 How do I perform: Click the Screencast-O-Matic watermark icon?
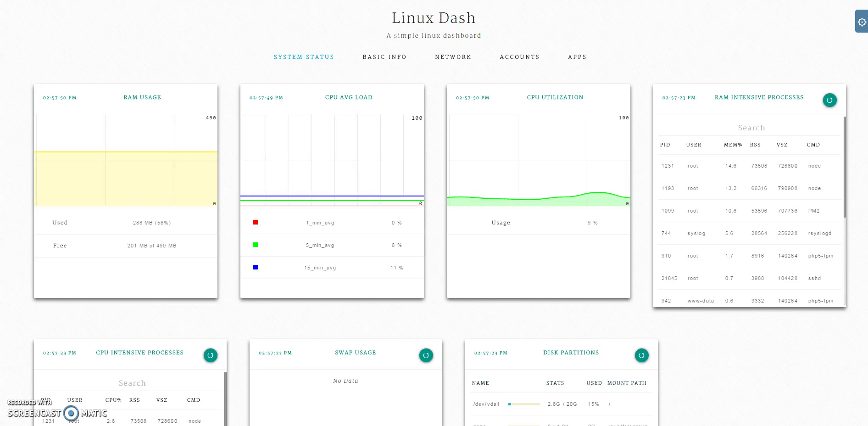[71, 414]
